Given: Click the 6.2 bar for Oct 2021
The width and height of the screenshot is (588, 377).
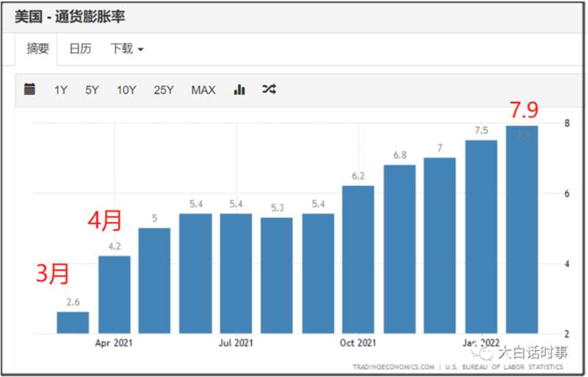Looking at the screenshot, I should 358,259.
